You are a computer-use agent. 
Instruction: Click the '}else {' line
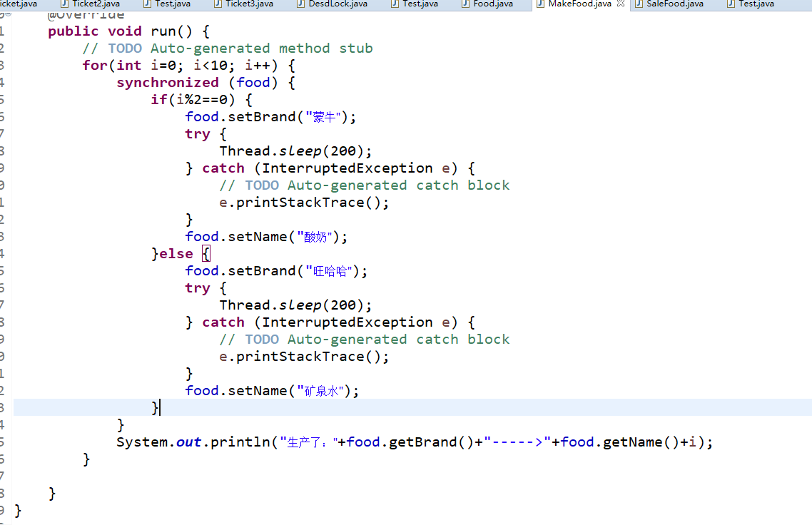click(x=181, y=254)
